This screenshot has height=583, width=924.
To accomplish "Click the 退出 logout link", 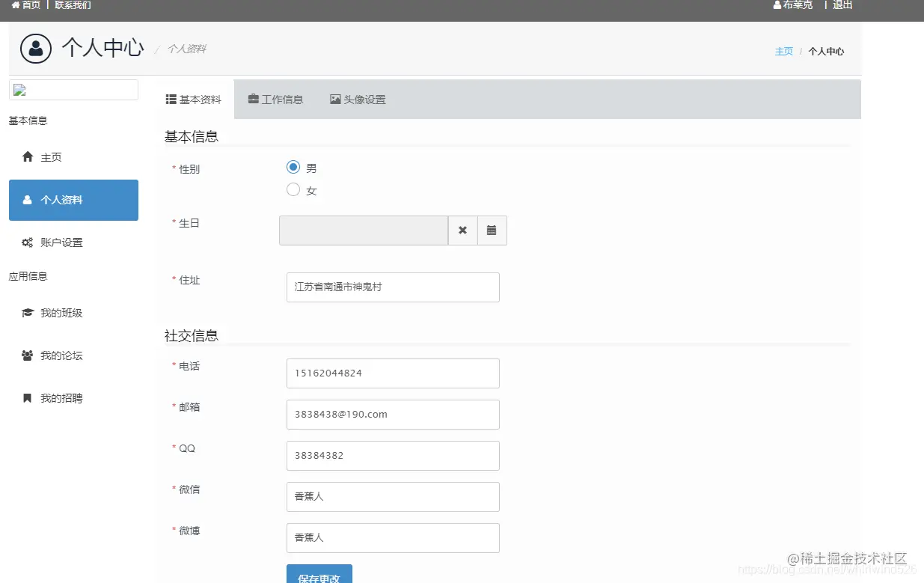I will (842, 5).
